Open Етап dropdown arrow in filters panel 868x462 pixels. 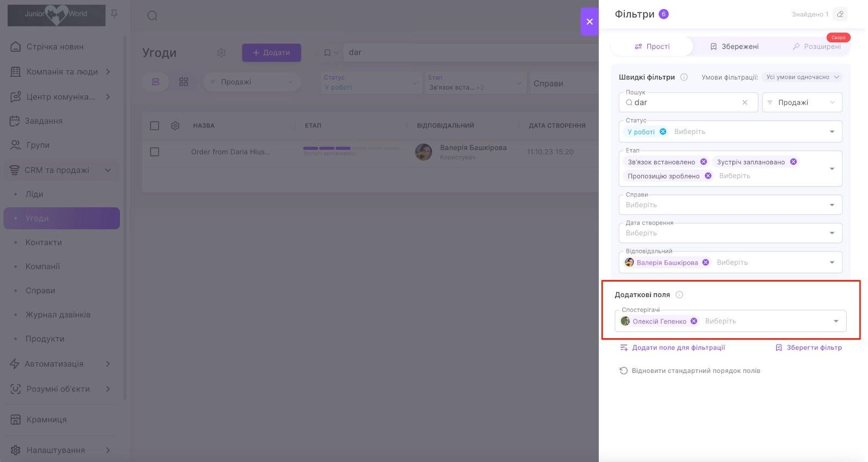click(832, 169)
